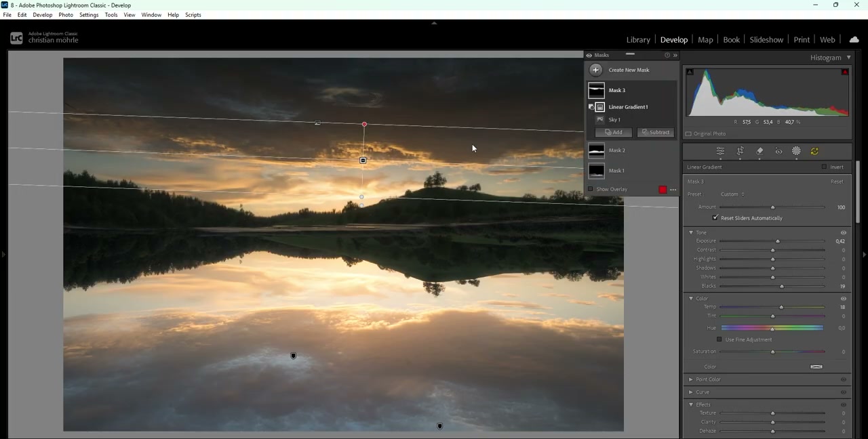Open the Preset Custom dropdown
This screenshot has width=868, height=439.
point(732,194)
